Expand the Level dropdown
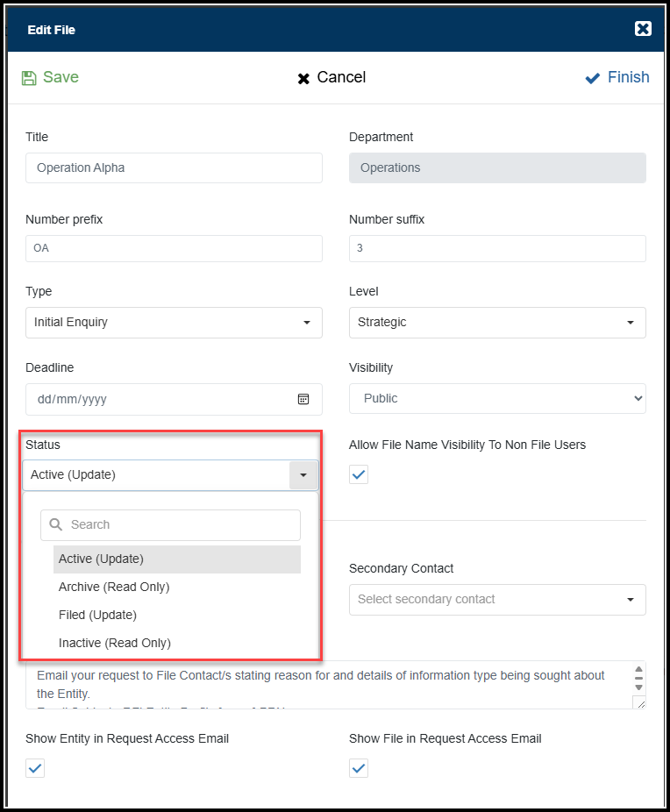The height and width of the screenshot is (812, 670). pyautogui.click(x=497, y=323)
